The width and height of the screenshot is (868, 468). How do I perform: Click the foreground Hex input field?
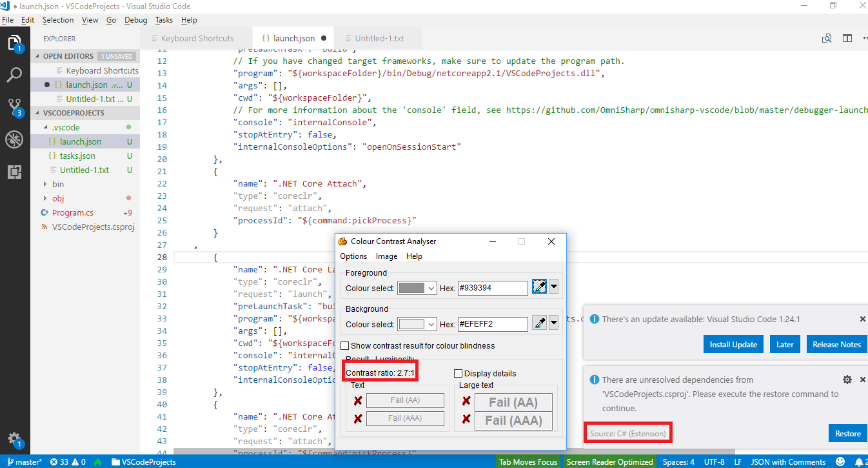click(x=493, y=288)
